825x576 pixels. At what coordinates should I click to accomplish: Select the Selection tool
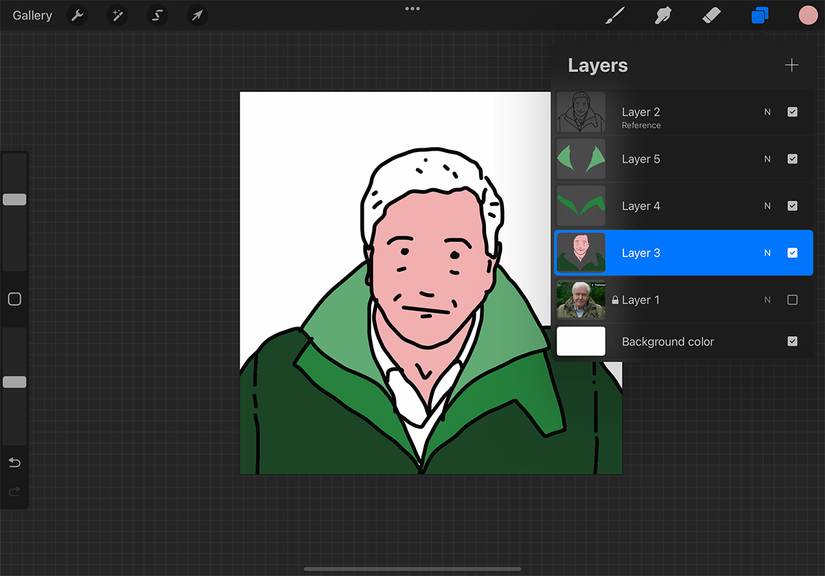coord(157,15)
